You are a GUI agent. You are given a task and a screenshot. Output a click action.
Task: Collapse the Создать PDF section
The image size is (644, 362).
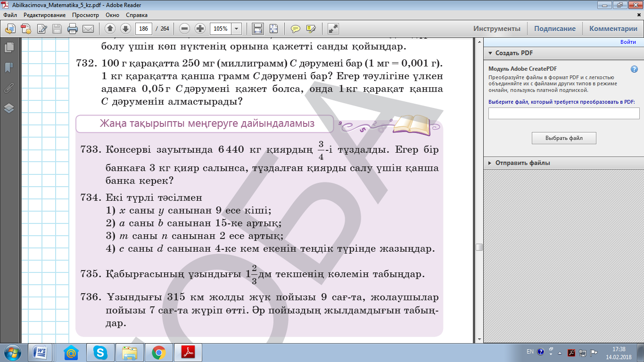[490, 53]
